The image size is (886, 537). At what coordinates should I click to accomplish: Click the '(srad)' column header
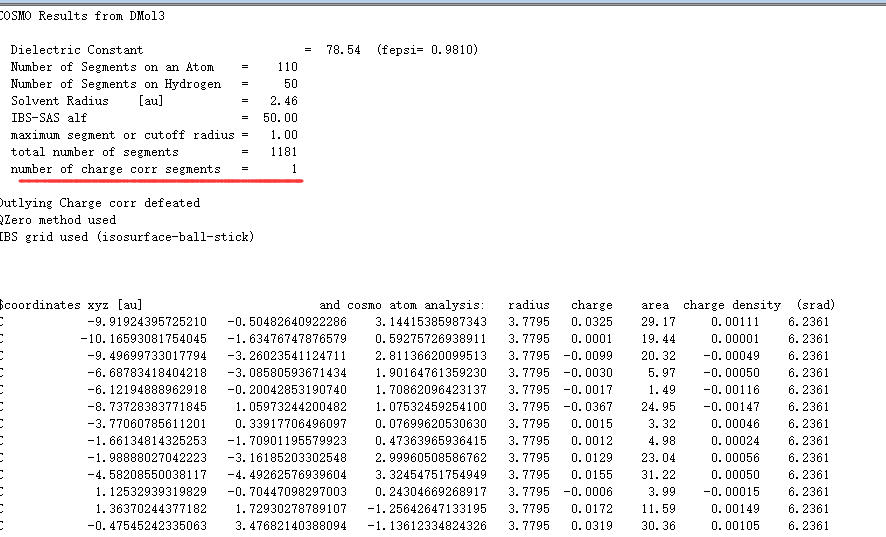pos(815,305)
